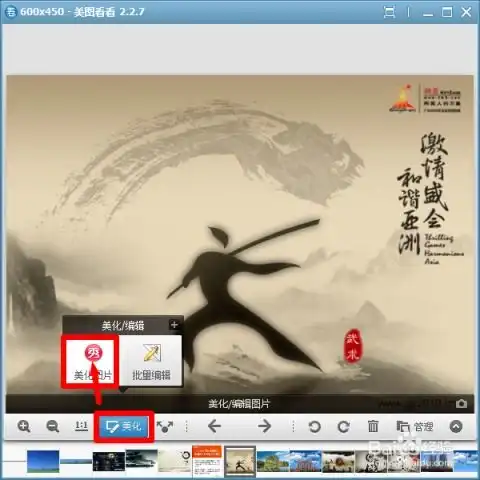Click the zoom out magnifier icon
480x480 pixels.
[53, 426]
